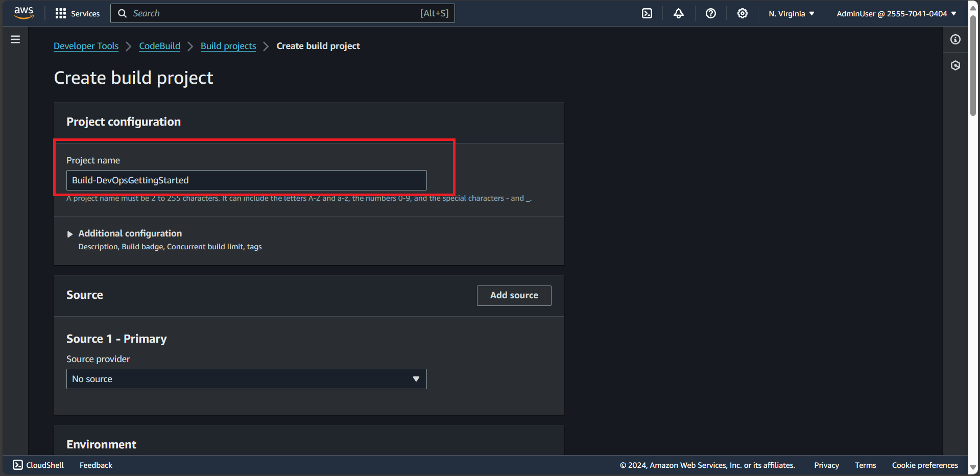
Task: Click the page vertical scrollbar thumb
Action: pos(973,65)
